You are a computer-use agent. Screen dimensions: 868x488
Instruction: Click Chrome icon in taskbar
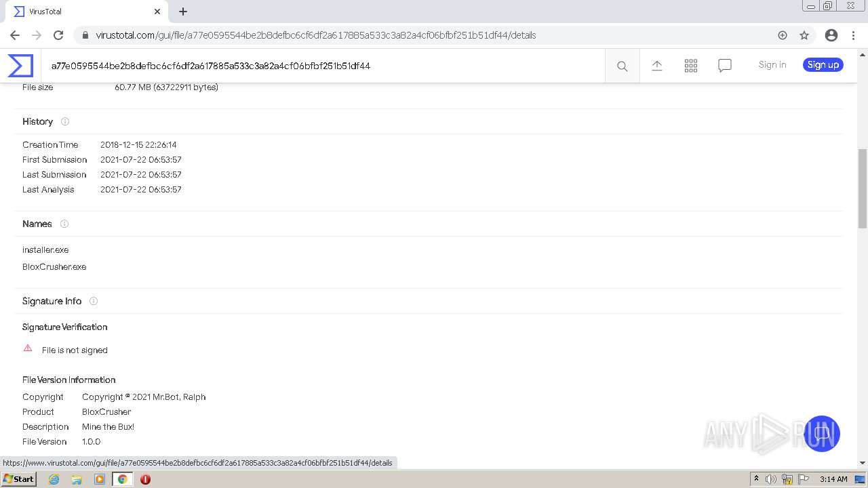pyautogui.click(x=122, y=479)
